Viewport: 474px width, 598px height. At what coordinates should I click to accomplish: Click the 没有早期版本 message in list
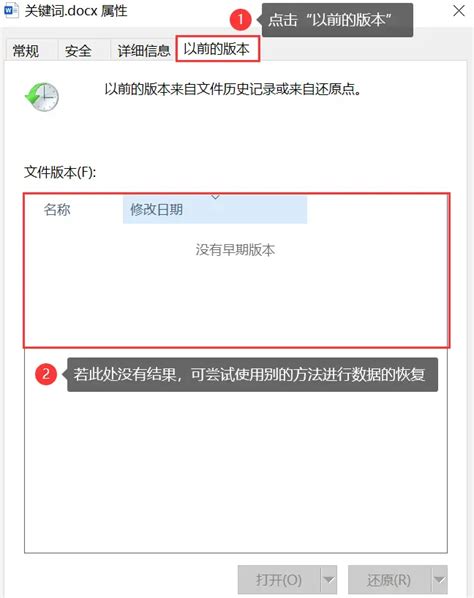point(235,250)
